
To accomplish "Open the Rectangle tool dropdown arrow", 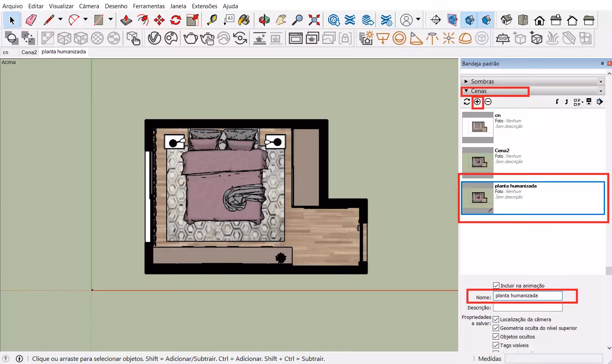I will point(110,19).
